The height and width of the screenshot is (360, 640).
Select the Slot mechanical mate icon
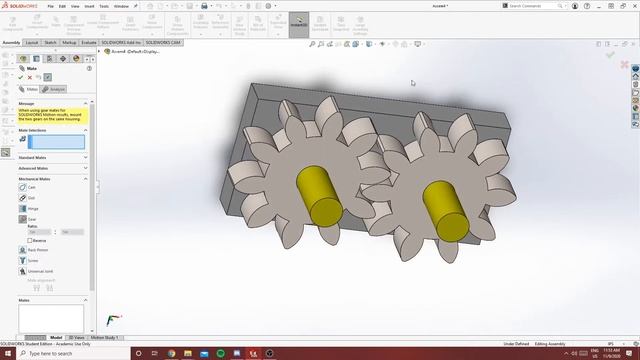[x=22, y=198]
